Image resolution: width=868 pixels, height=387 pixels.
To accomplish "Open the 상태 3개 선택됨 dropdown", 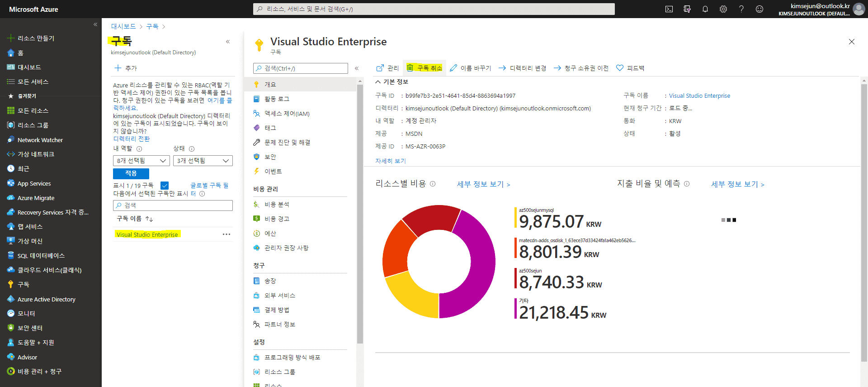I will click(203, 161).
